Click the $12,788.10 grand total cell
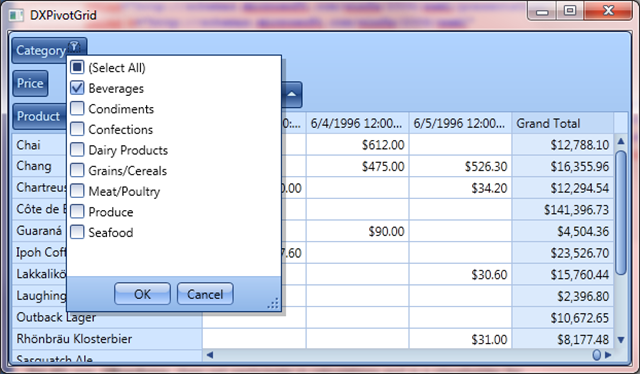 (563, 145)
